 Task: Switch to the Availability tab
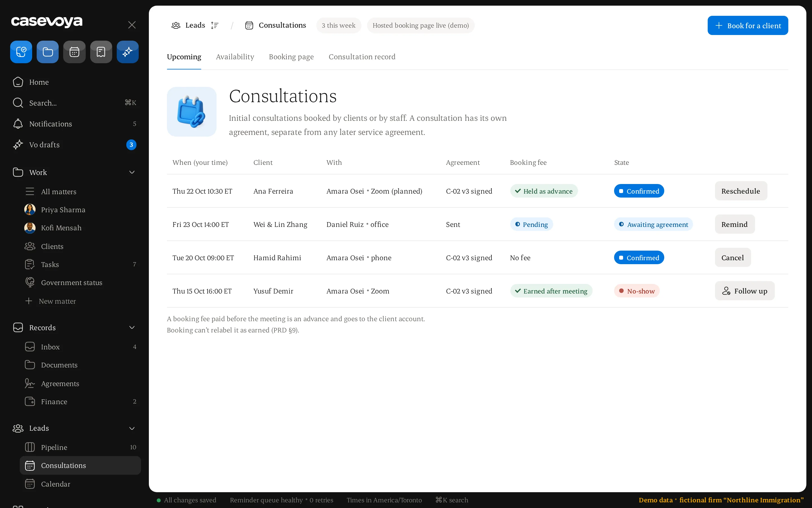235,57
